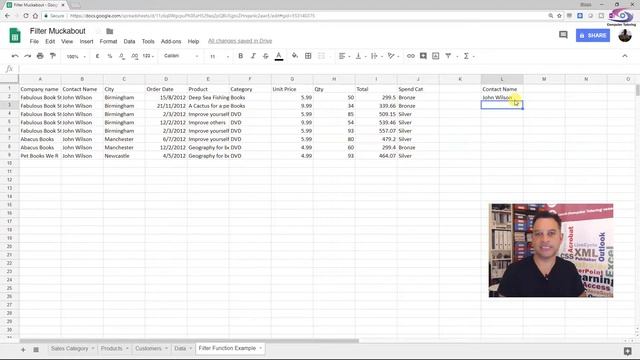Image resolution: width=640 pixels, height=360 pixels.
Task: Toggle strikethrough formatting
Action: 266,56
